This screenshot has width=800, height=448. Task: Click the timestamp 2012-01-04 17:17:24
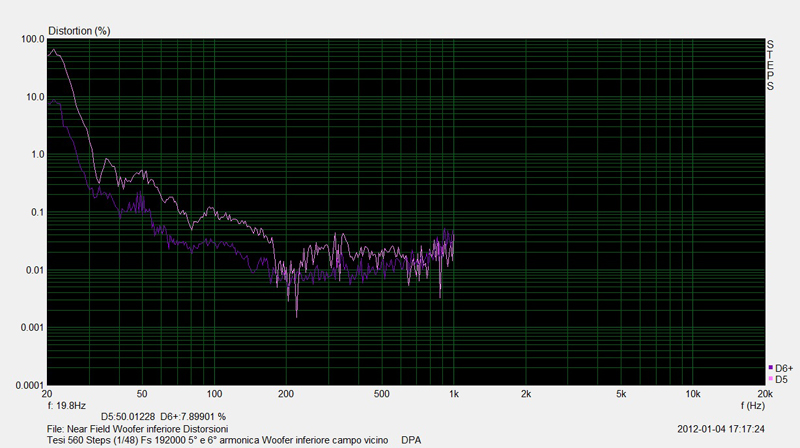(721, 429)
